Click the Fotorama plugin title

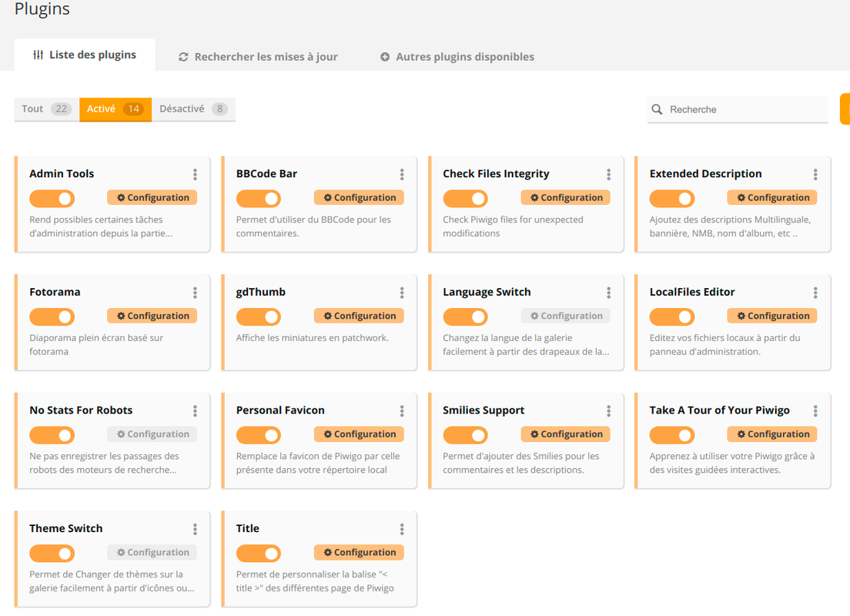55,292
